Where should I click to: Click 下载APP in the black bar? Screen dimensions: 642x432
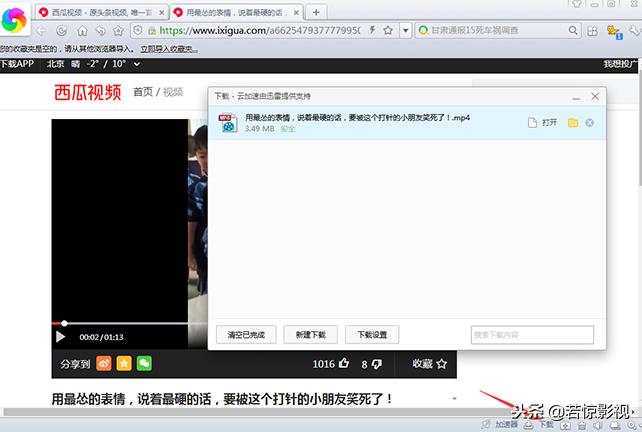[x=17, y=64]
